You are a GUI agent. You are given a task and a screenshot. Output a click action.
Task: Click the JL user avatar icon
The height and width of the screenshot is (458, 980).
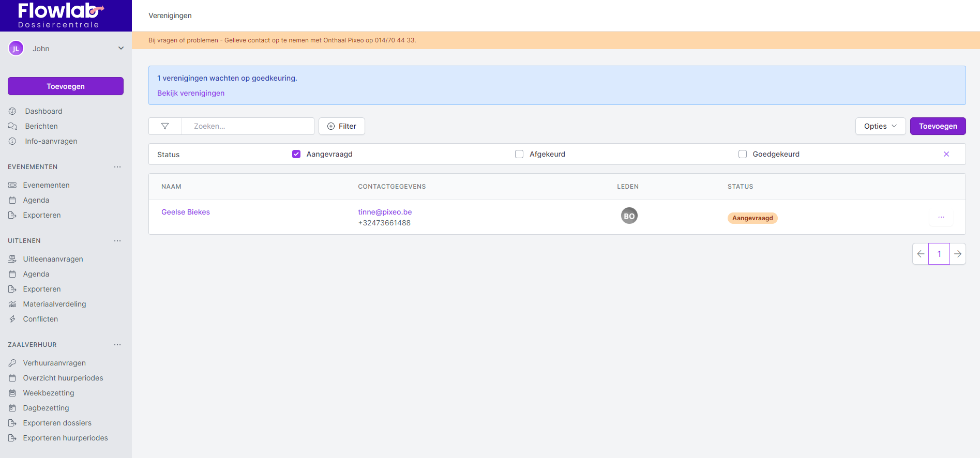(x=16, y=49)
